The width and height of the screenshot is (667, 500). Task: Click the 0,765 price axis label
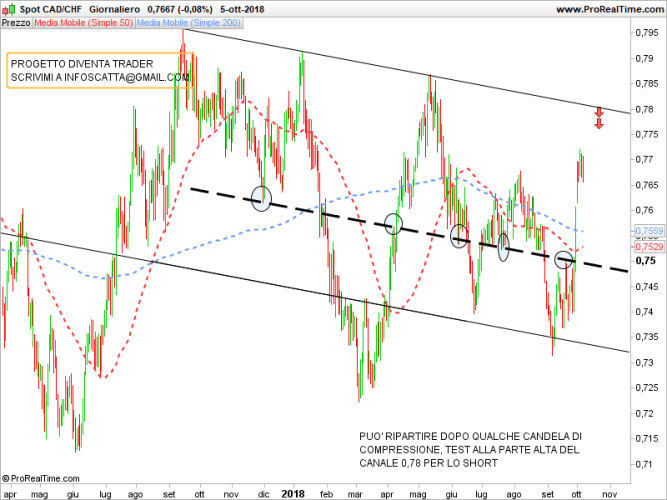pyautogui.click(x=647, y=185)
